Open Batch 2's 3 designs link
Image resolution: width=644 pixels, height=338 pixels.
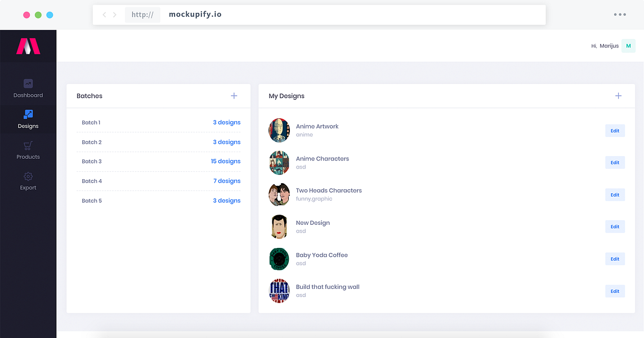click(x=227, y=143)
